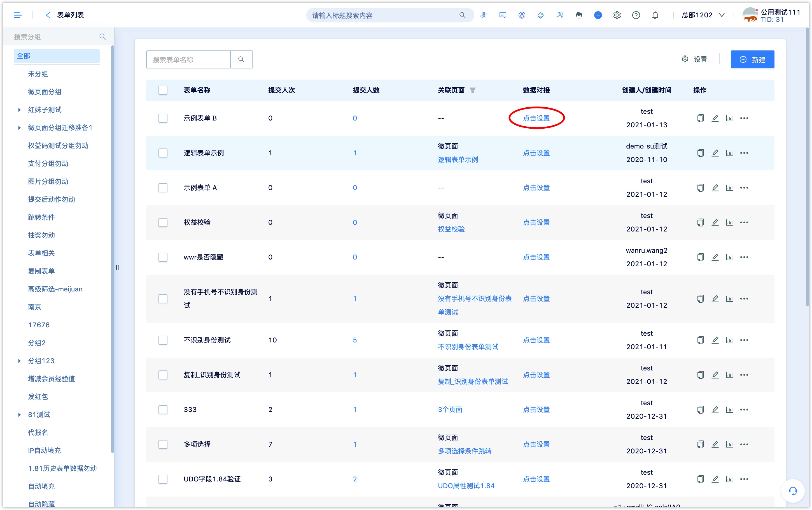Click the search icon in 搜索分组

(x=102, y=36)
